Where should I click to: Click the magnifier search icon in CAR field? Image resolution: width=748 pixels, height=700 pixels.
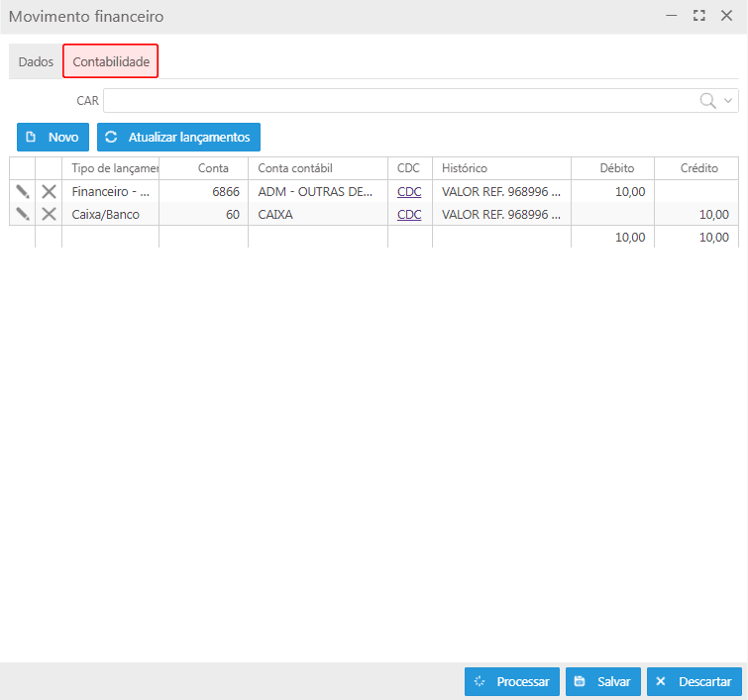[x=707, y=100]
